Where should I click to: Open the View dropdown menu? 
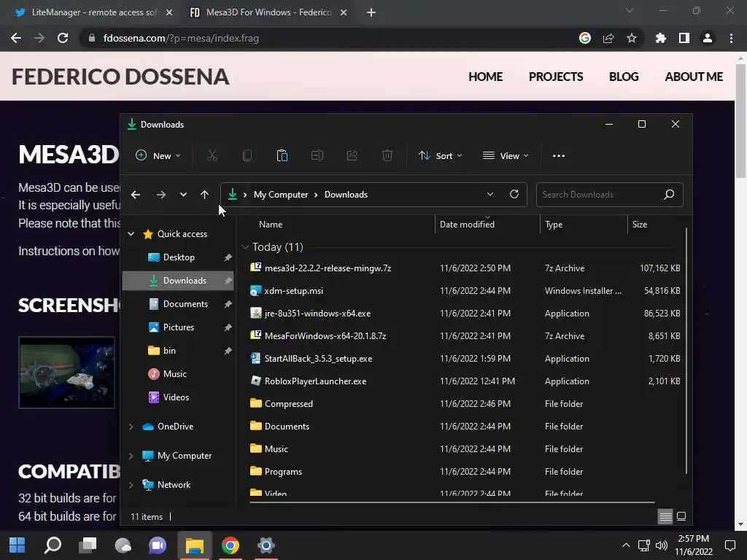click(506, 156)
